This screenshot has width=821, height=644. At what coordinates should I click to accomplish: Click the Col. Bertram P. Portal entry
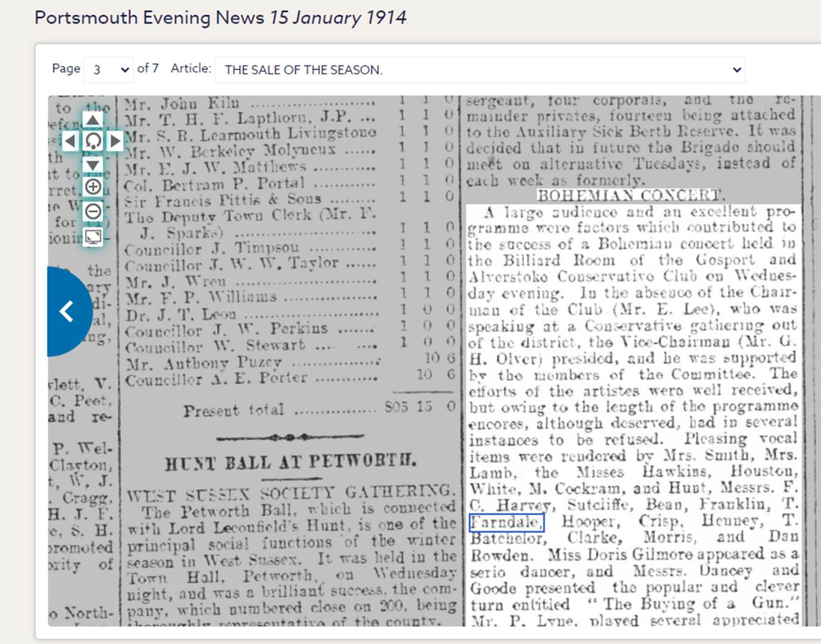tap(290, 184)
